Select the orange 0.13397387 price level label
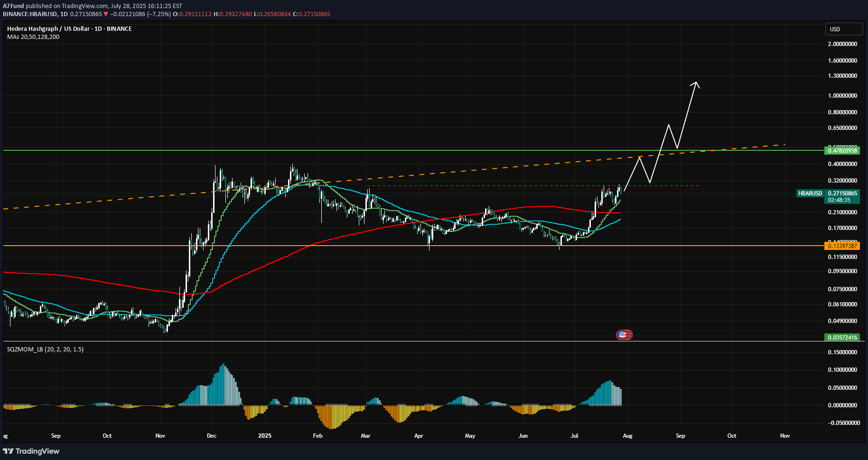Image resolution: width=868 pixels, height=460 pixels. tap(843, 246)
